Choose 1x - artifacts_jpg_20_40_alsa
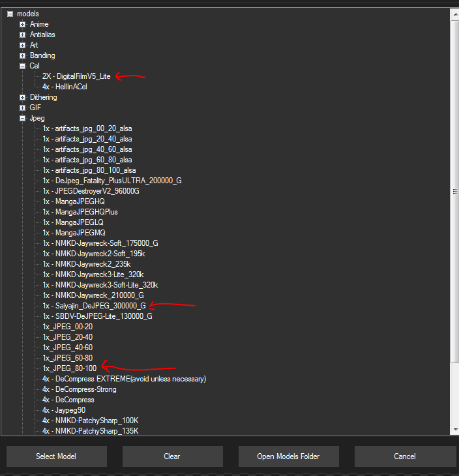The width and height of the screenshot is (459, 476). tap(87, 139)
